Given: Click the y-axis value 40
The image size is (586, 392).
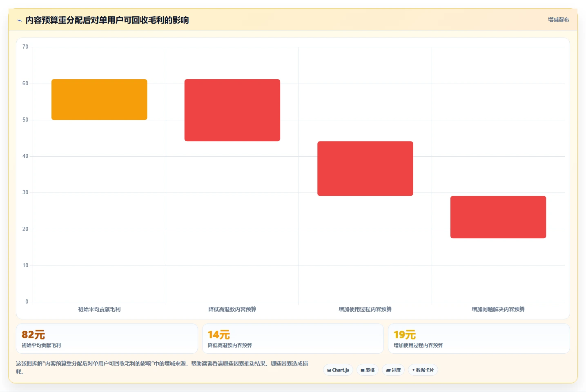Looking at the screenshot, I should (25, 156).
